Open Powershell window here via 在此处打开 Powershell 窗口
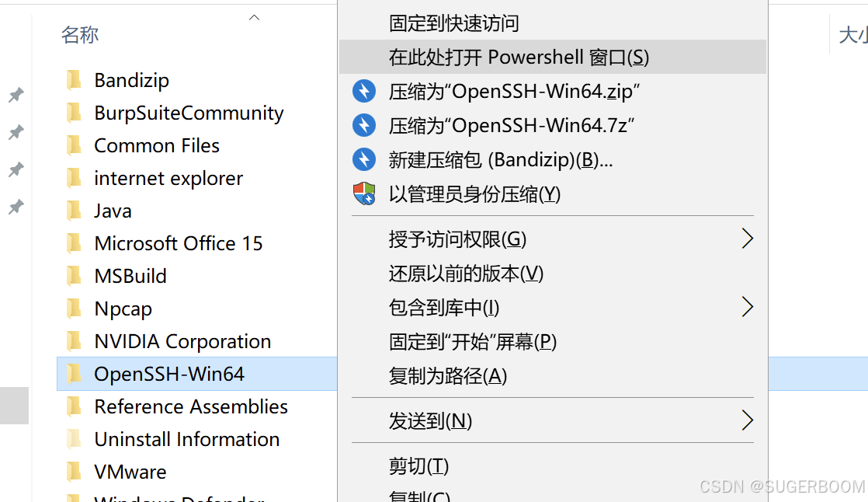 tap(553, 57)
